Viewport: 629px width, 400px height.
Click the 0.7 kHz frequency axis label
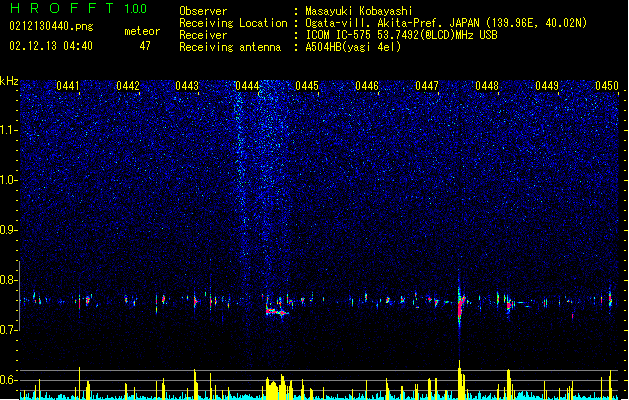pyautogui.click(x=9, y=330)
